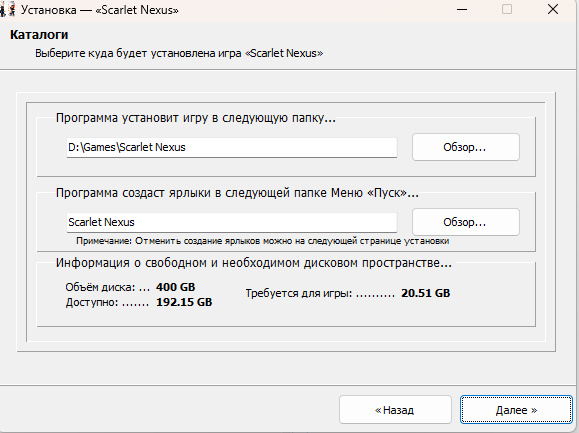Click the 'Программа создаст ярлыки' group label
This screenshot has height=433, width=579.
[x=237, y=193]
